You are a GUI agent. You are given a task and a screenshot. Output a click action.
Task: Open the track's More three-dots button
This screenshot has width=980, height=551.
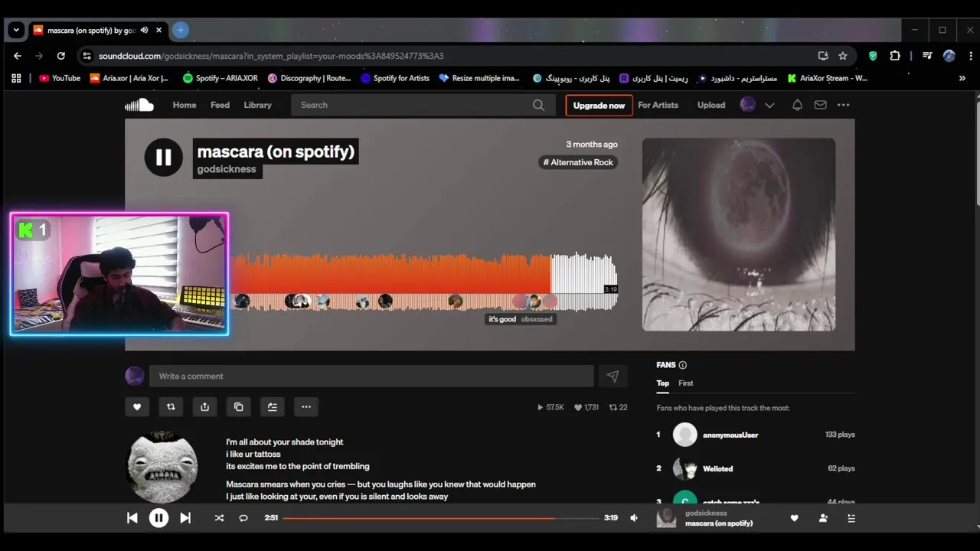[305, 407]
